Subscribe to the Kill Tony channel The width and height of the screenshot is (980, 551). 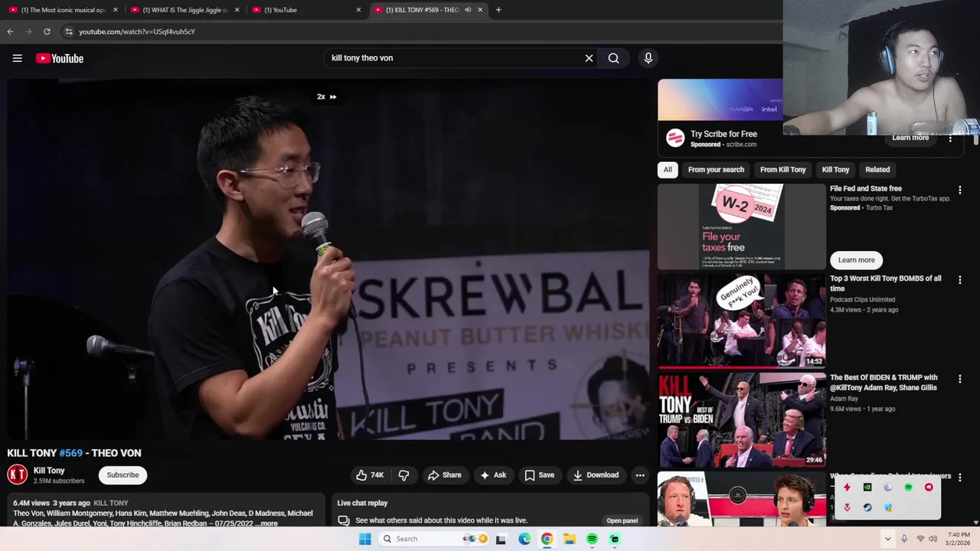(122, 475)
